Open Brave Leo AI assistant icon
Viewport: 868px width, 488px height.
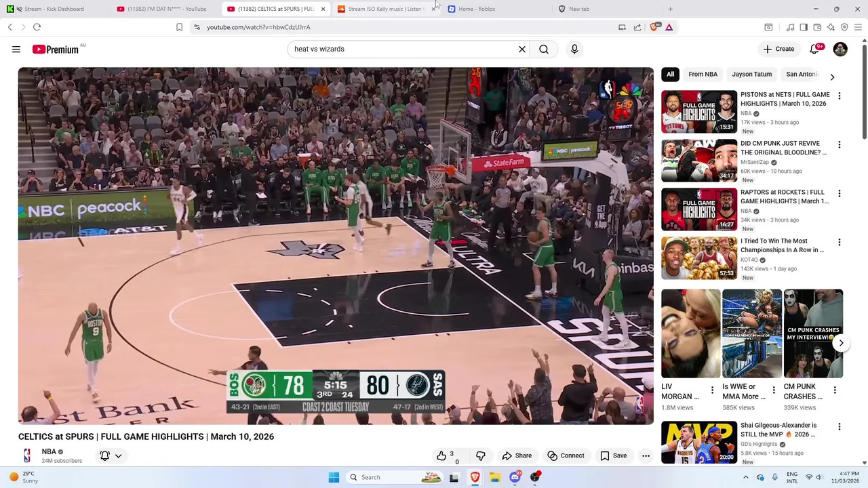pyautogui.click(x=831, y=27)
